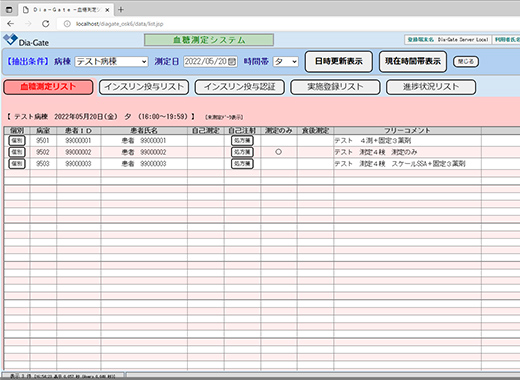Open a new browser tab
This screenshot has width=520, height=380.
coord(121,10)
